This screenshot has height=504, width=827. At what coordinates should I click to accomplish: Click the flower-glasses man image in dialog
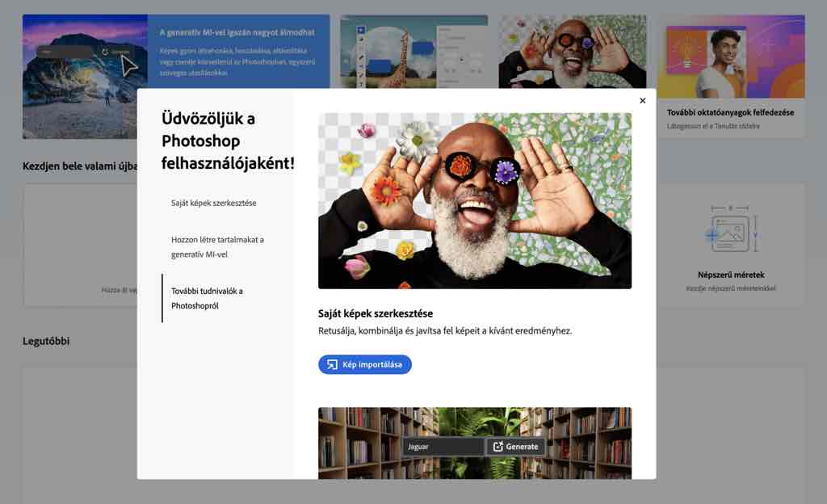tap(475, 201)
